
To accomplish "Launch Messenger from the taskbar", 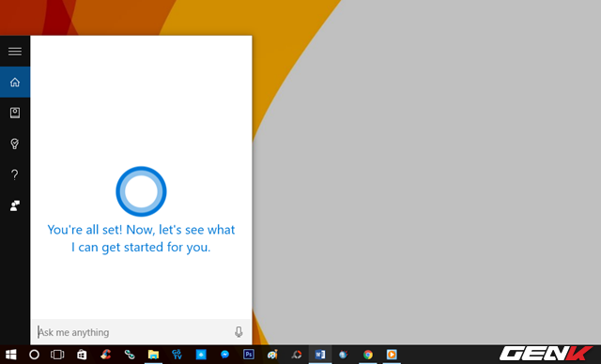I will click(225, 355).
